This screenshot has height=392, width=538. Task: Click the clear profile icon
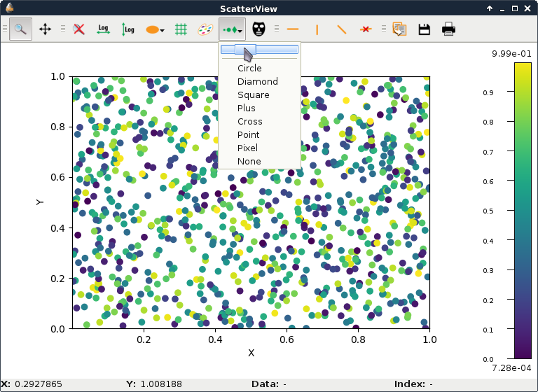point(366,29)
